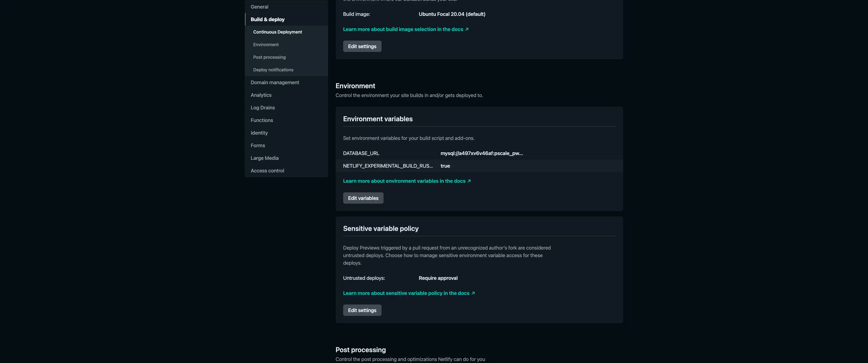This screenshot has width=868, height=363.
Task: Open Forms settings
Action: click(x=257, y=145)
